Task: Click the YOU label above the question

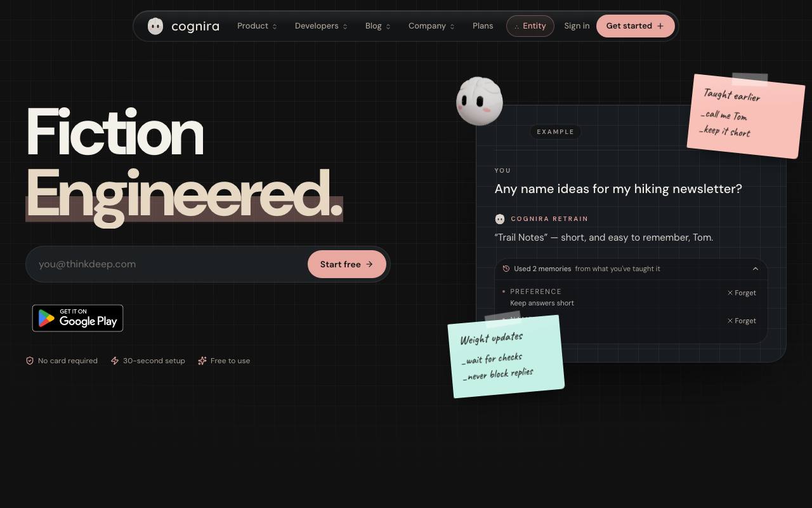Action: click(503, 171)
